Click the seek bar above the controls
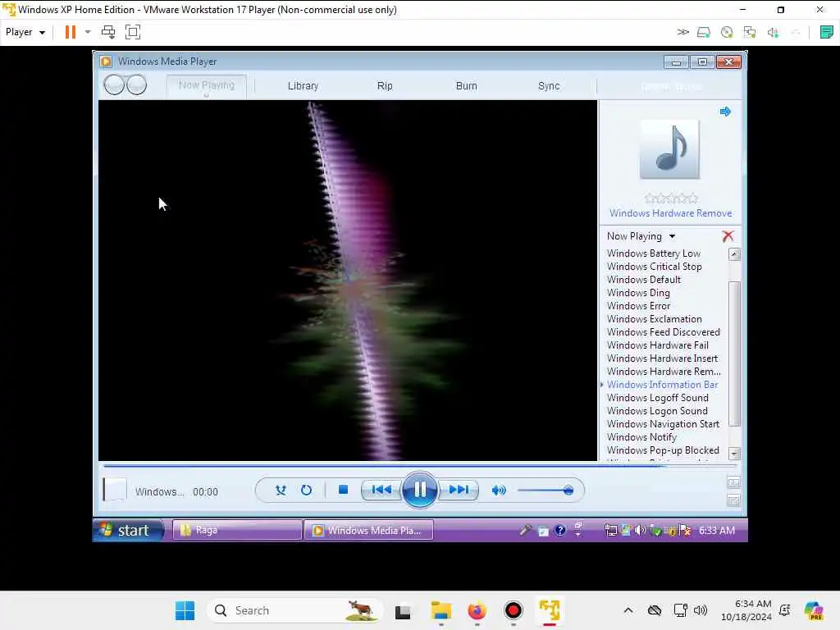 [419, 466]
